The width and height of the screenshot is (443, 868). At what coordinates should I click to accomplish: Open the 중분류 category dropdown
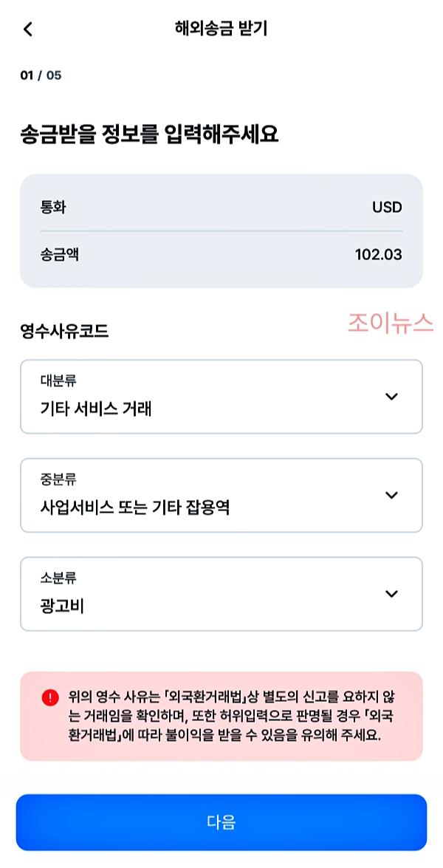(221, 495)
